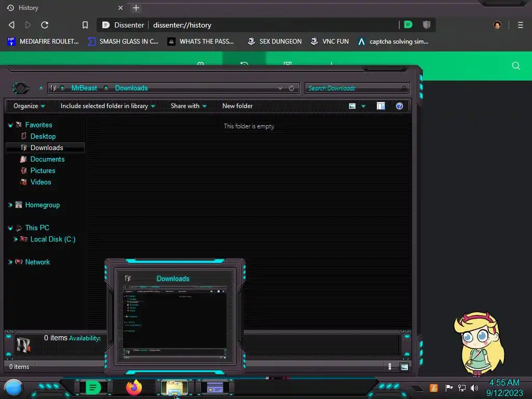This screenshot has width=532, height=399.
Task: Open Dissenter from the taskbar
Action: coord(94,388)
